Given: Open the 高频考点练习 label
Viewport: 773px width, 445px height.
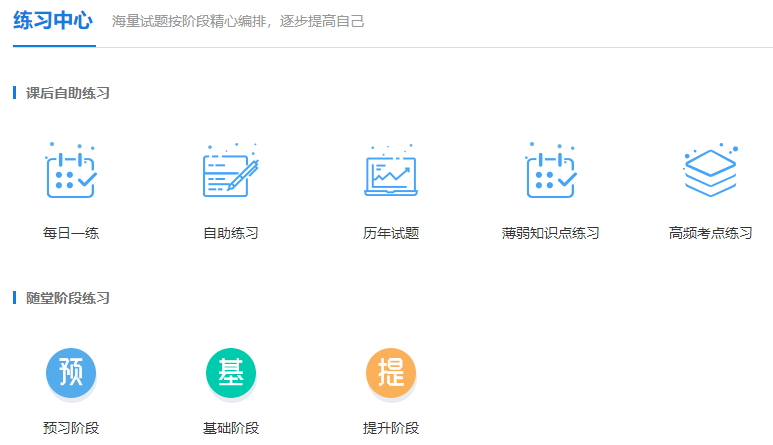Looking at the screenshot, I should pos(710,233).
